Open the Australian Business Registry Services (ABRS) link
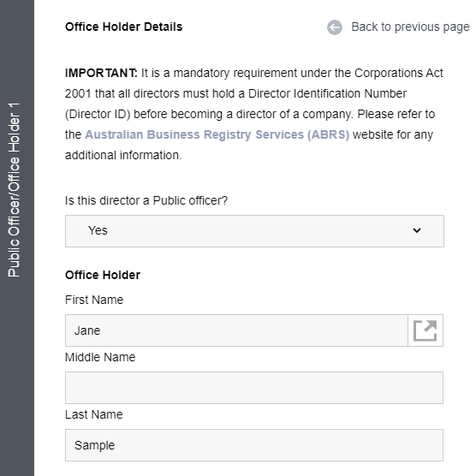This screenshot has height=476, width=476. 217,134
